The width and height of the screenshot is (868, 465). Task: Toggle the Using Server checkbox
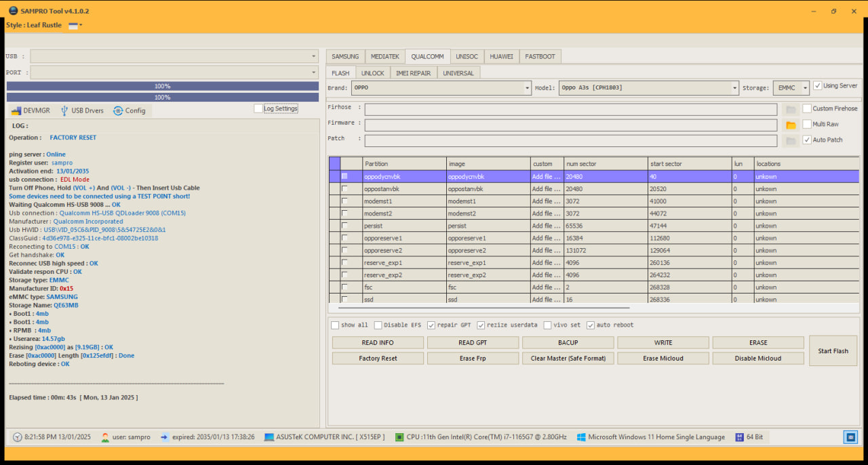pyautogui.click(x=818, y=86)
